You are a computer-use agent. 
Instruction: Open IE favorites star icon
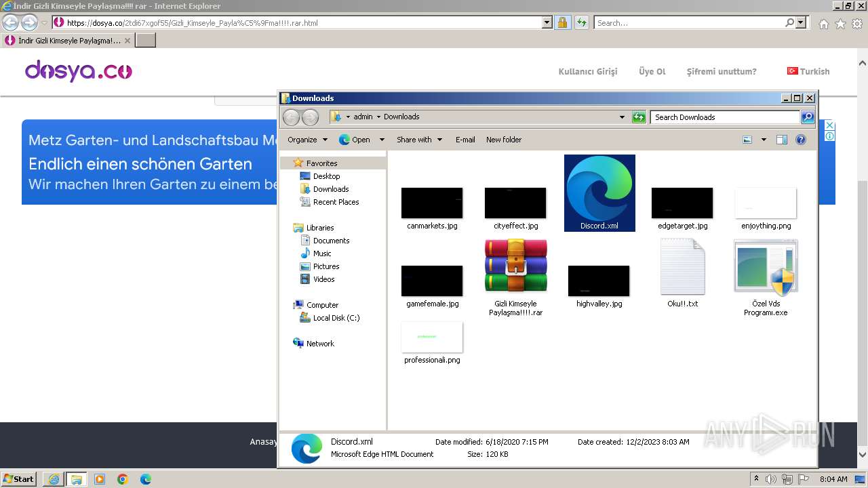pyautogui.click(x=840, y=24)
